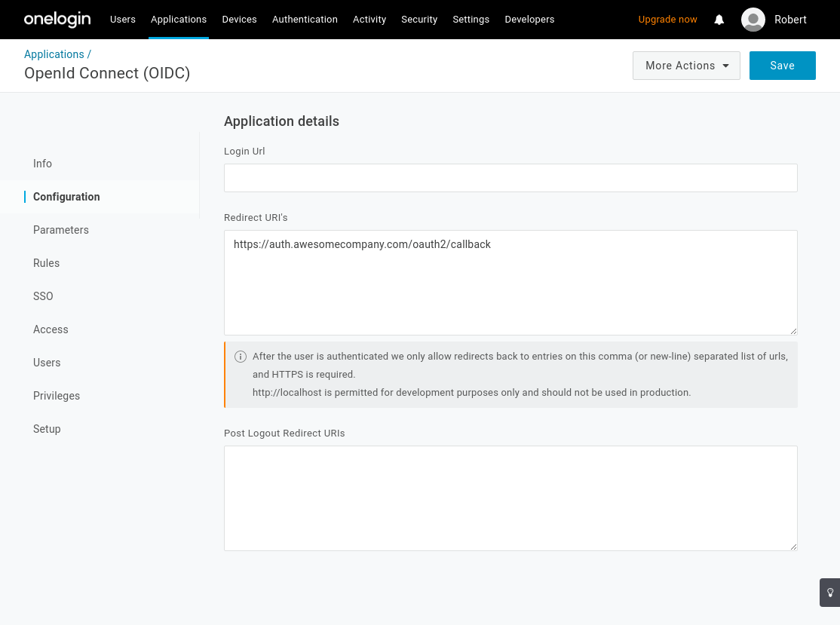
Task: Click the OneLogin logo
Action: 57,20
